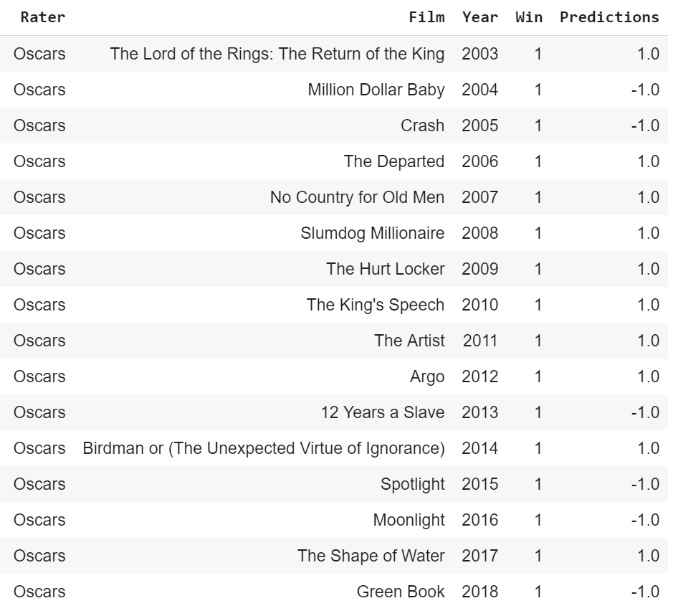678x616 pixels.
Task: Click the Year column header
Action: (x=480, y=17)
